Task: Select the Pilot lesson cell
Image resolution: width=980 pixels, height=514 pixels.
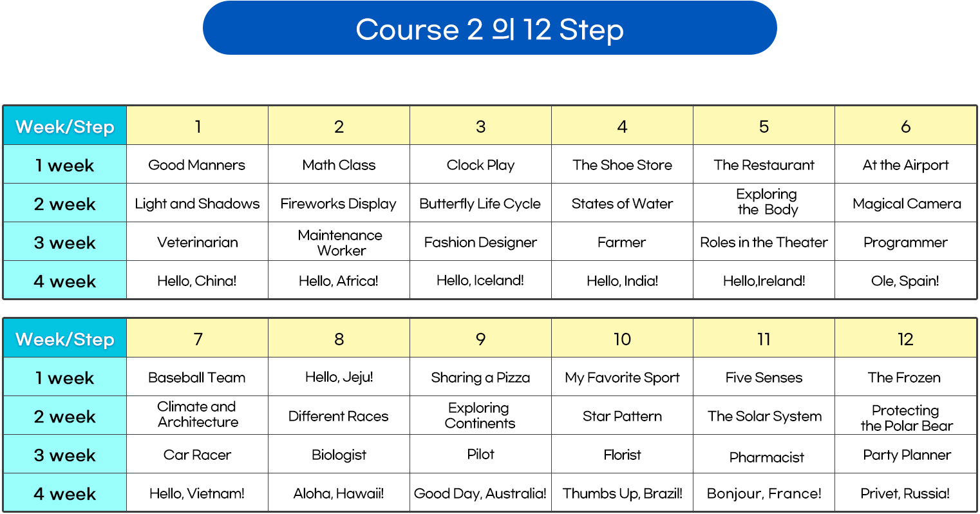Action: pyautogui.click(x=480, y=454)
